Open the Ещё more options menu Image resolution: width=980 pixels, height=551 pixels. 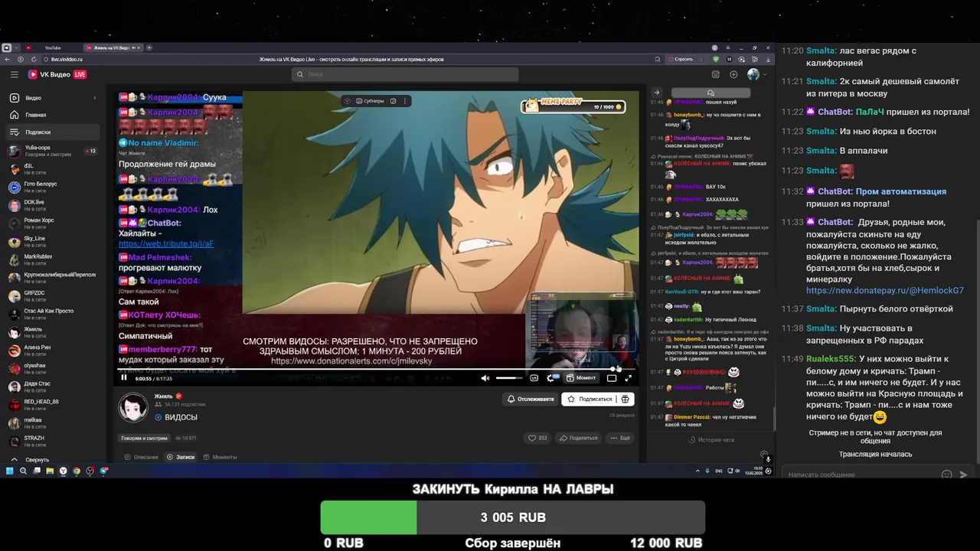pyautogui.click(x=619, y=438)
